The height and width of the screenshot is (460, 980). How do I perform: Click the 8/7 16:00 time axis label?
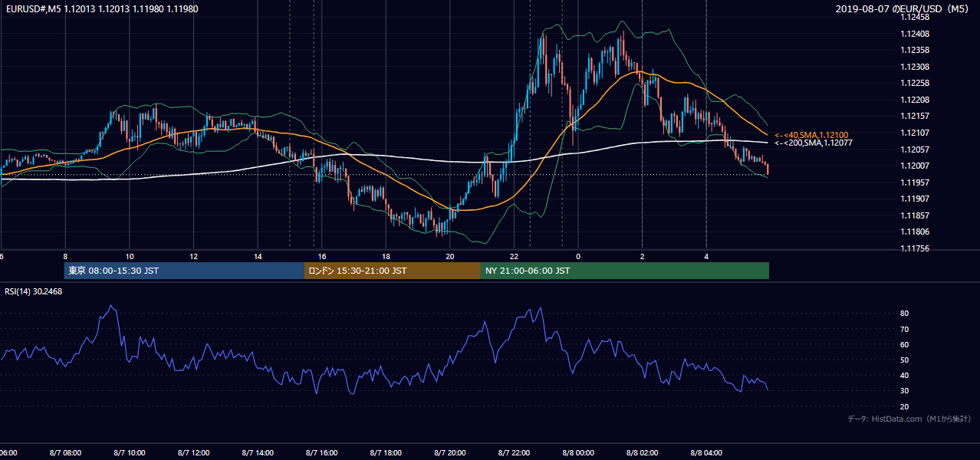point(322,452)
